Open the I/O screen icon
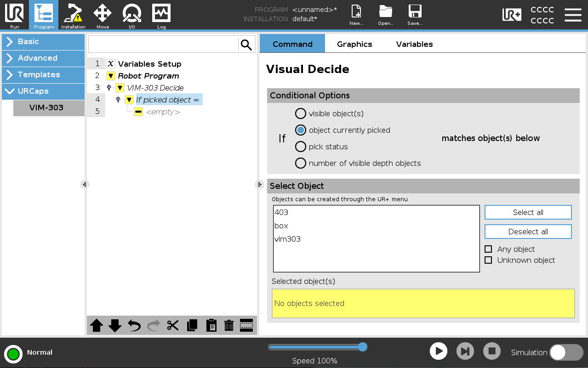 coord(132,15)
